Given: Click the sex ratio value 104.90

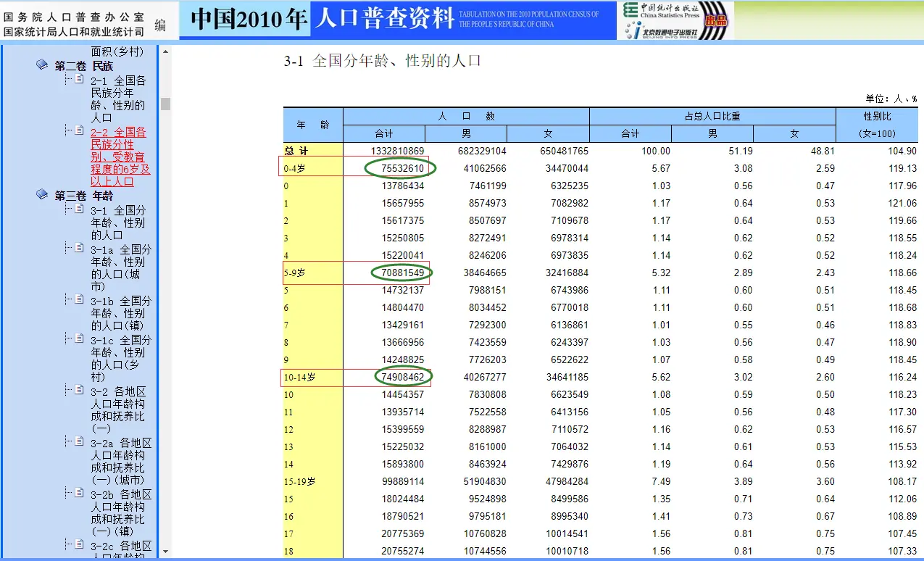Looking at the screenshot, I should (902, 151).
